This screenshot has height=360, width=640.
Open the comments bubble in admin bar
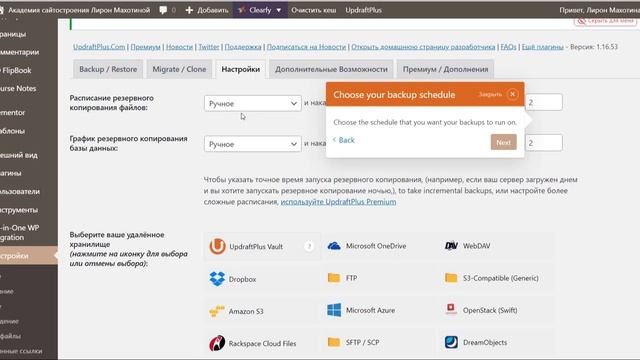pyautogui.click(x=163, y=10)
